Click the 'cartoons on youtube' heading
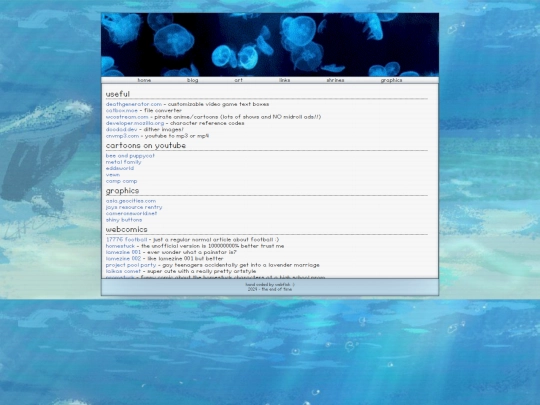This screenshot has width=540, height=405. [146, 146]
